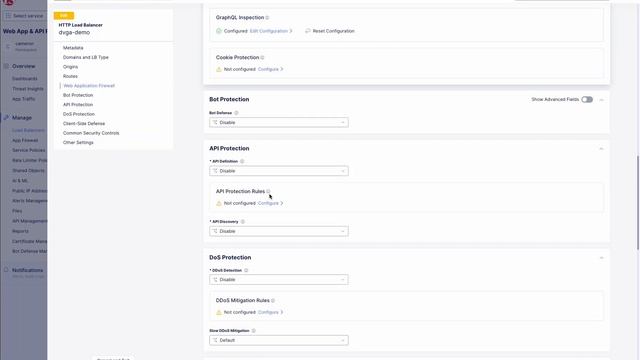
Task: Open AI & ML in the sidebar
Action: tap(20, 181)
